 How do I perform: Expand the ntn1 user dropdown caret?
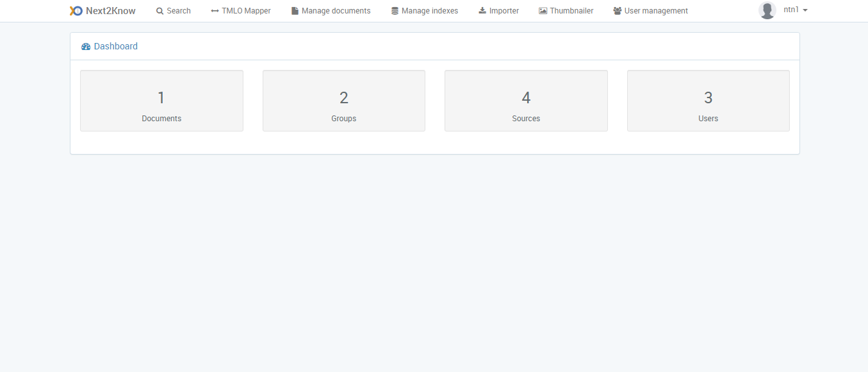coord(805,10)
